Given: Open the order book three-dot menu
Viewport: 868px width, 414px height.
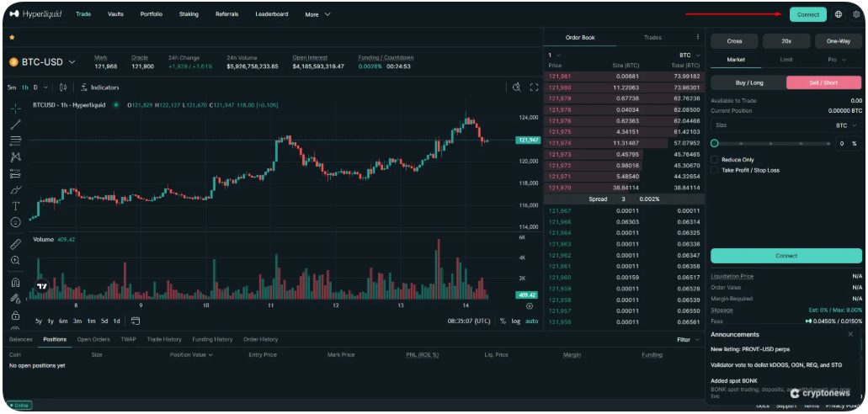Looking at the screenshot, I should pyautogui.click(x=697, y=38).
